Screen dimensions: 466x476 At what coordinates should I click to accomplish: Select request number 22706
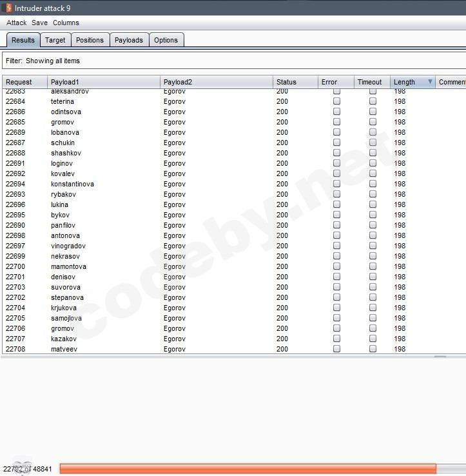[15, 328]
